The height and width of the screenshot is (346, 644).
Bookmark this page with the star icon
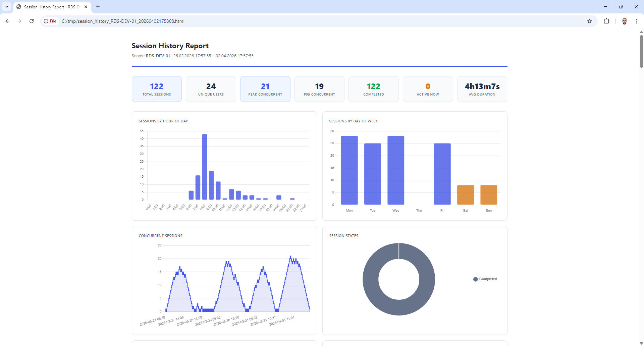(x=590, y=21)
